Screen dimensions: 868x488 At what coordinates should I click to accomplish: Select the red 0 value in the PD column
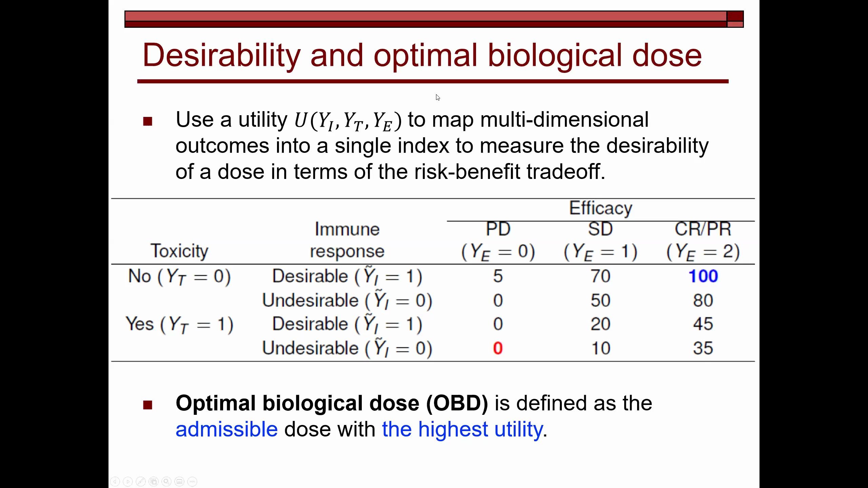498,348
